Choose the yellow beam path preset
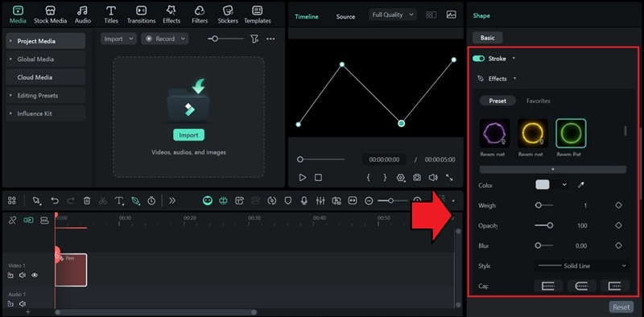Screen dimensions: 644x317 coord(533,134)
